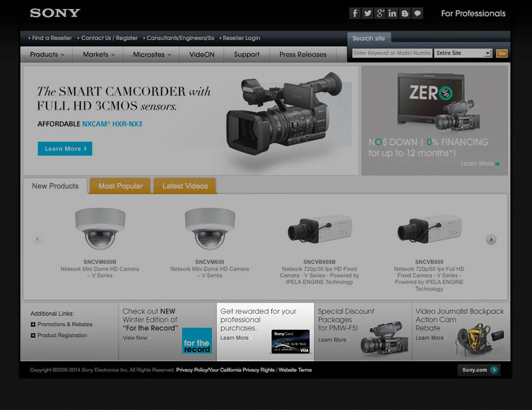The height and width of the screenshot is (410, 532).
Task: Open the Consultants/Engineers/SIs link
Action: tap(179, 38)
